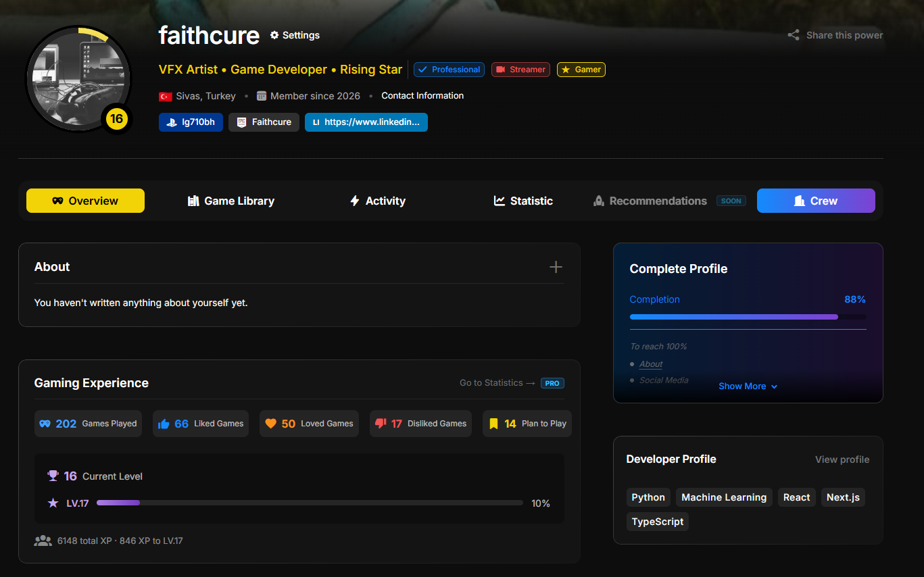
Task: Click the plus icon in the About card
Action: (556, 267)
